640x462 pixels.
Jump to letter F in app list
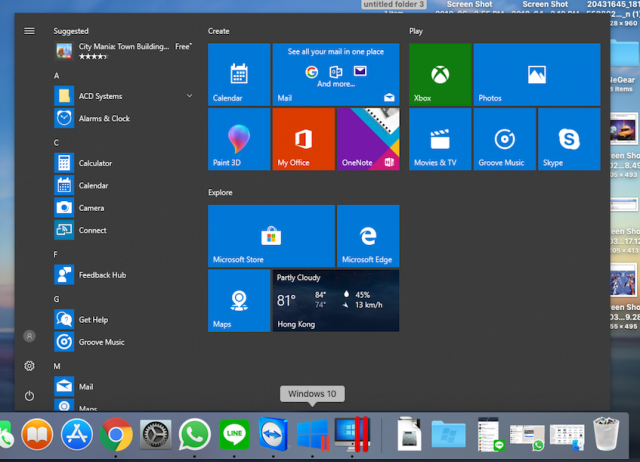(x=56, y=255)
